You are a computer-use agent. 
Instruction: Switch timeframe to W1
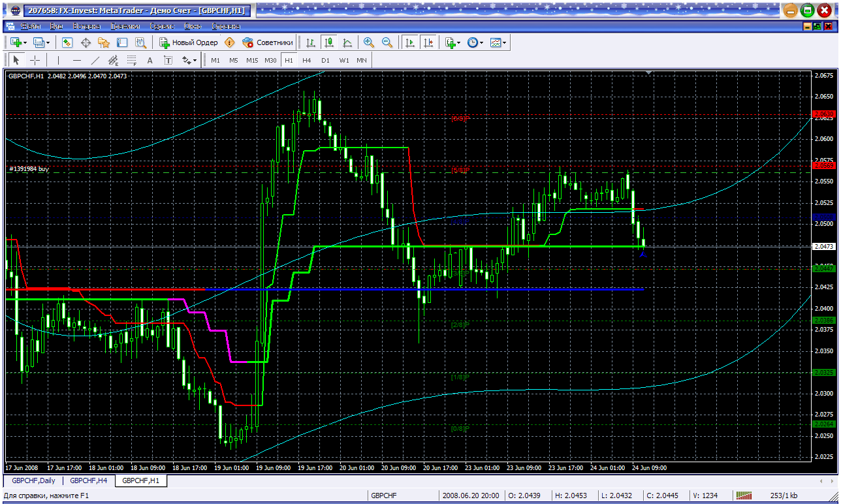click(343, 60)
